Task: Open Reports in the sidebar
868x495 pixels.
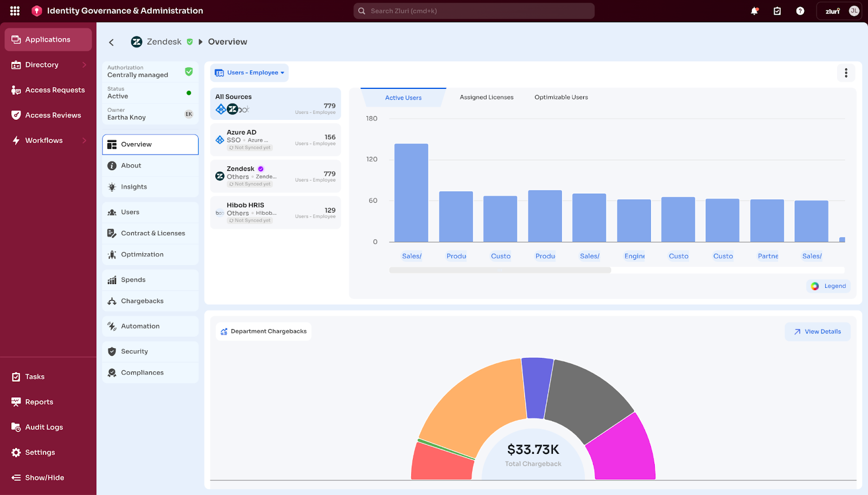Action: 48,402
